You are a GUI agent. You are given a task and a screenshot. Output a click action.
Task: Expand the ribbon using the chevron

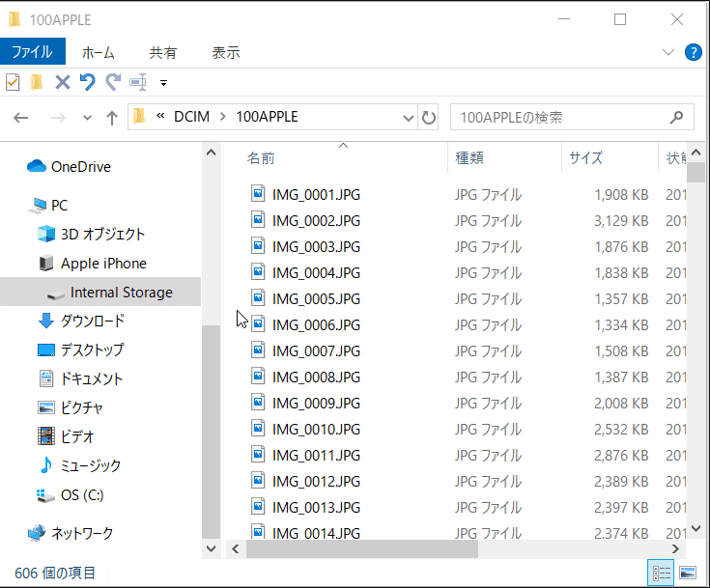click(668, 52)
